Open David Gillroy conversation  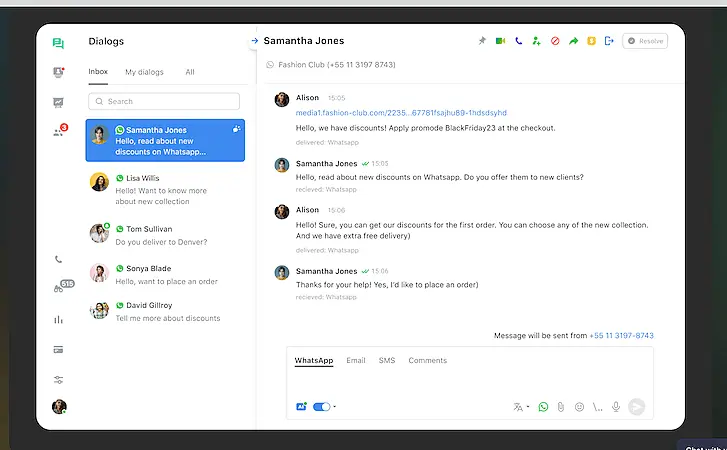click(x=165, y=311)
